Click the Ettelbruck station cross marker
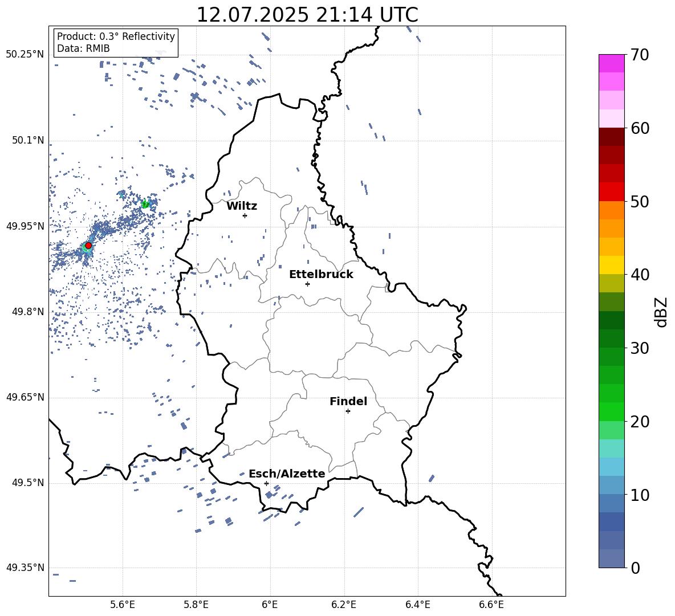This screenshot has width=675, height=616. coord(307,284)
